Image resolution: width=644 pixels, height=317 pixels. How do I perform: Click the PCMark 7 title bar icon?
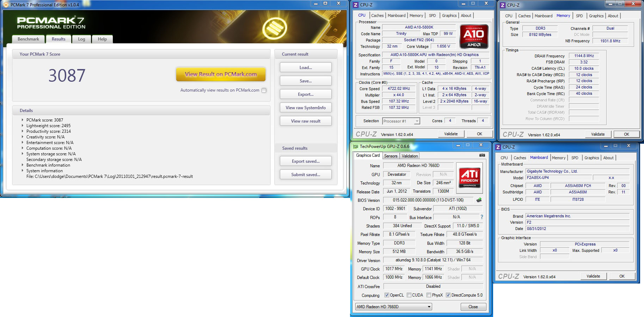(x=6, y=5)
